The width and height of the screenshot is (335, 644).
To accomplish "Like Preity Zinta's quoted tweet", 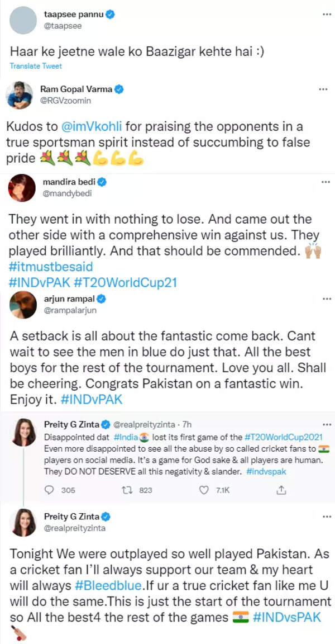I will [205, 490].
